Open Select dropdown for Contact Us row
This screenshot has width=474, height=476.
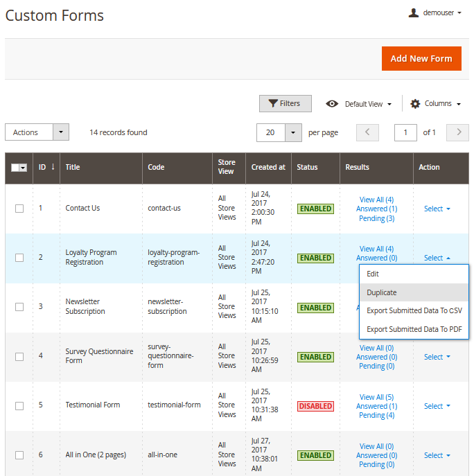click(437, 209)
